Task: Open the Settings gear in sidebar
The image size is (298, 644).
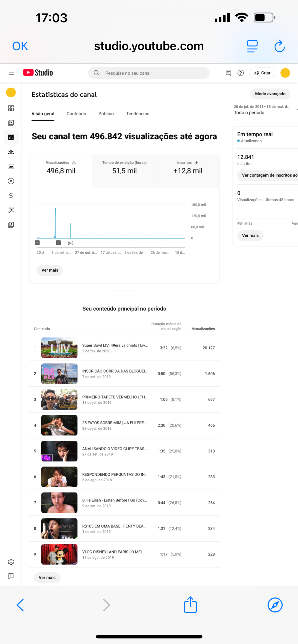Action: click(11, 562)
